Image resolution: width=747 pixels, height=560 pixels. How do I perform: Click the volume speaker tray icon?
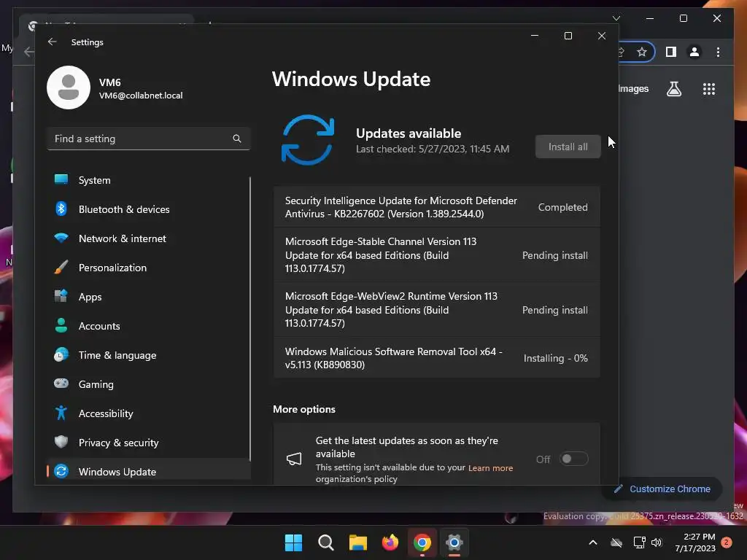pos(657,542)
